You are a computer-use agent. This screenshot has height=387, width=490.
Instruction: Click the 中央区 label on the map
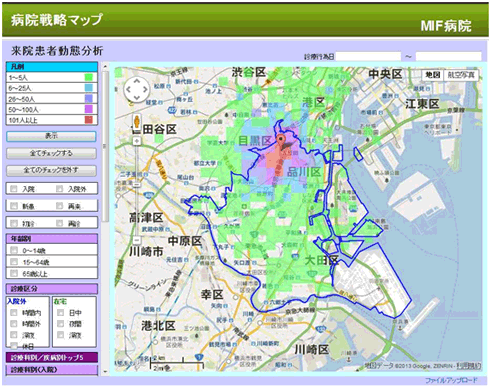(x=385, y=74)
